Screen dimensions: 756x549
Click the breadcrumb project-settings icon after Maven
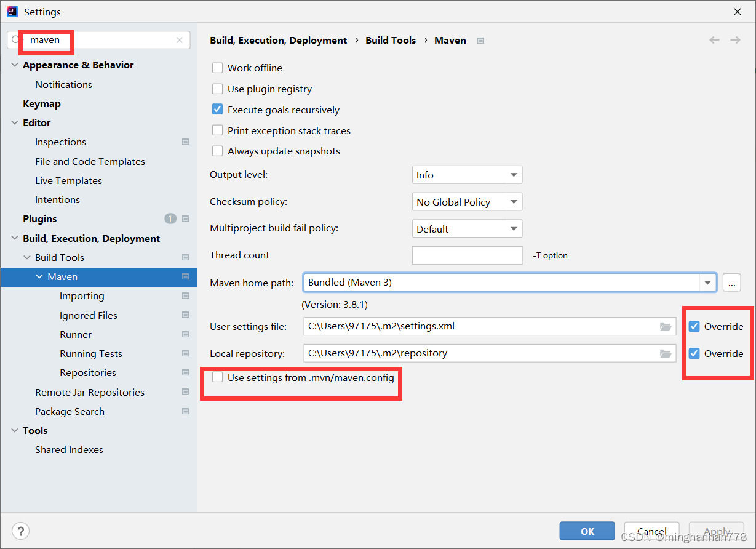point(481,41)
